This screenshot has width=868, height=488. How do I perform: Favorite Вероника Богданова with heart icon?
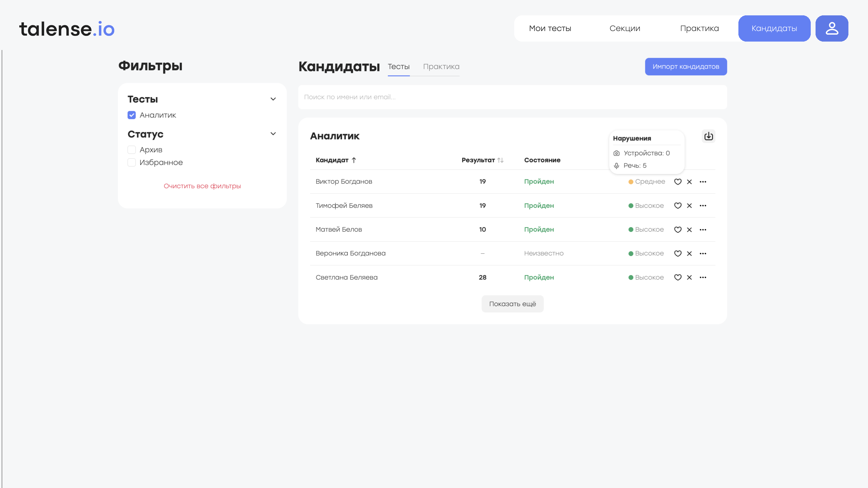(678, 253)
